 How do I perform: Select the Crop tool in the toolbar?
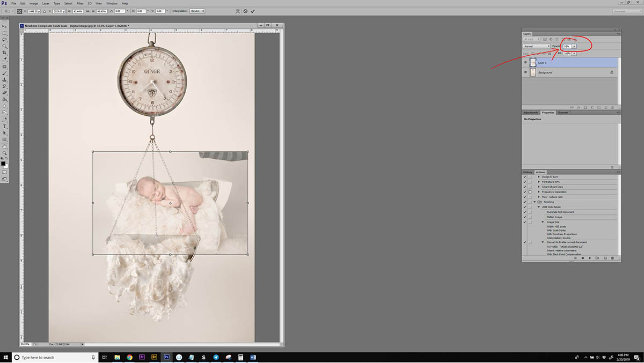tap(5, 53)
